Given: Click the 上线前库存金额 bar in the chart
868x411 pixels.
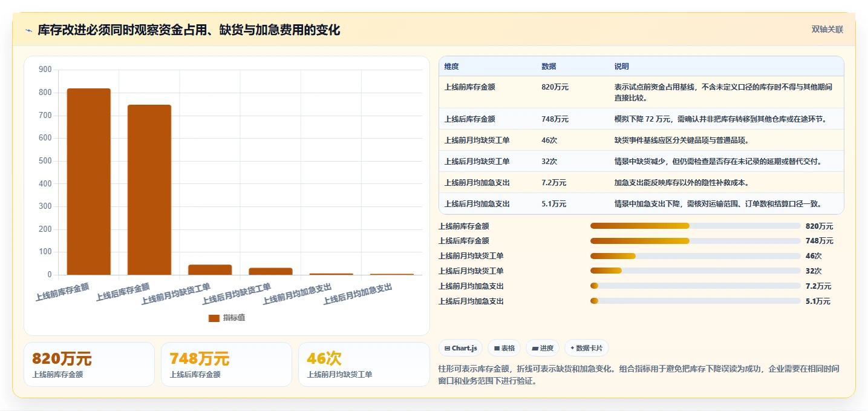Looking at the screenshot, I should 89,182.
